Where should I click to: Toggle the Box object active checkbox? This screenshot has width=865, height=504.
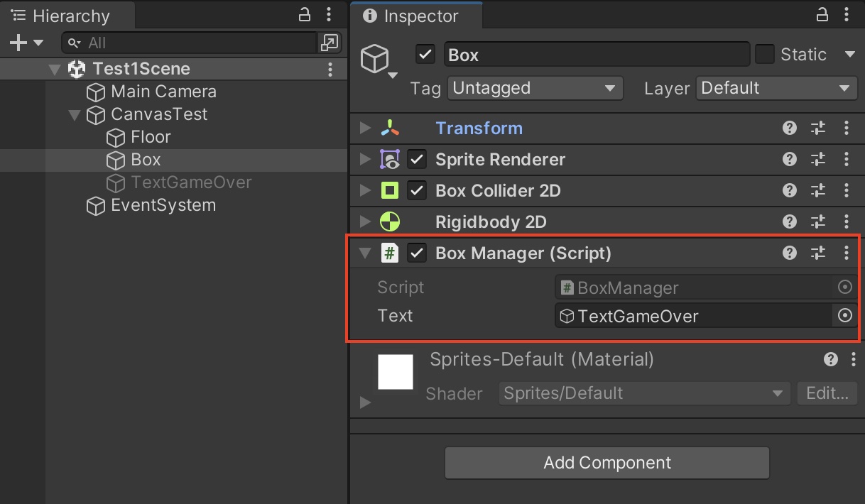tap(425, 55)
